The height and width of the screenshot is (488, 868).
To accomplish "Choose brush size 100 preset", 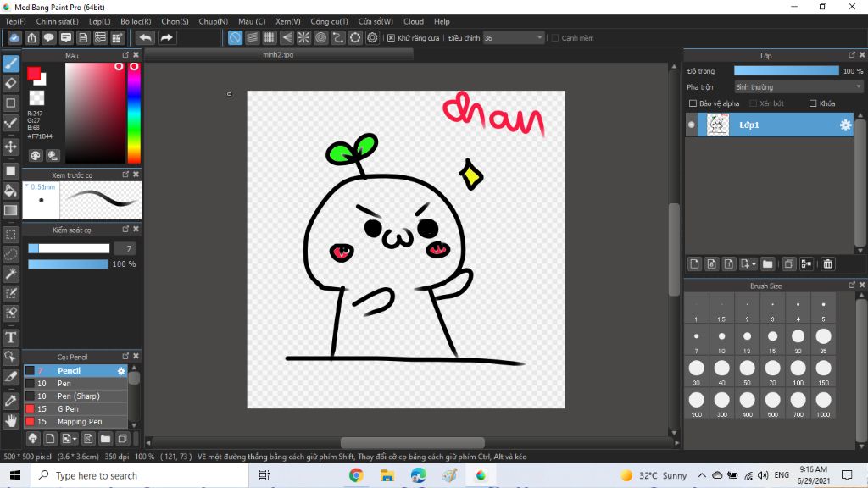I will [x=798, y=372].
